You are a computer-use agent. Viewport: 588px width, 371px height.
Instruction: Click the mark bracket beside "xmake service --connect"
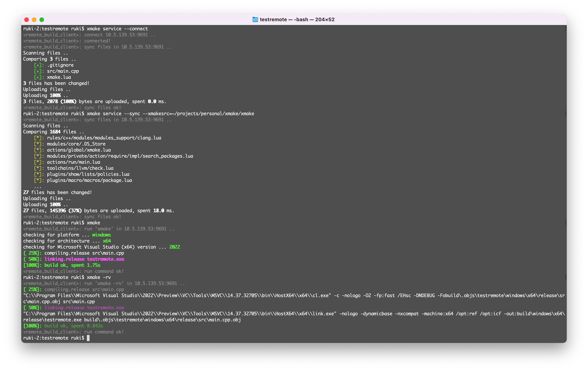coord(566,29)
